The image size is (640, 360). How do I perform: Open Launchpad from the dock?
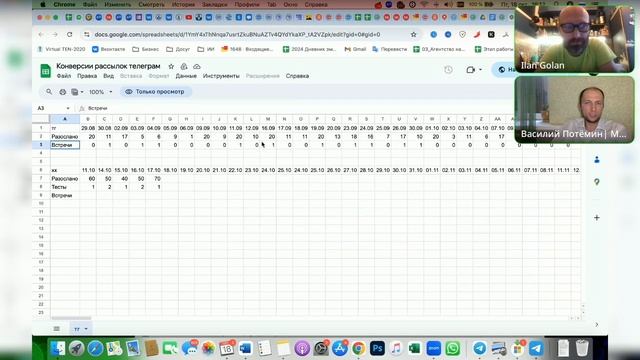(76, 349)
